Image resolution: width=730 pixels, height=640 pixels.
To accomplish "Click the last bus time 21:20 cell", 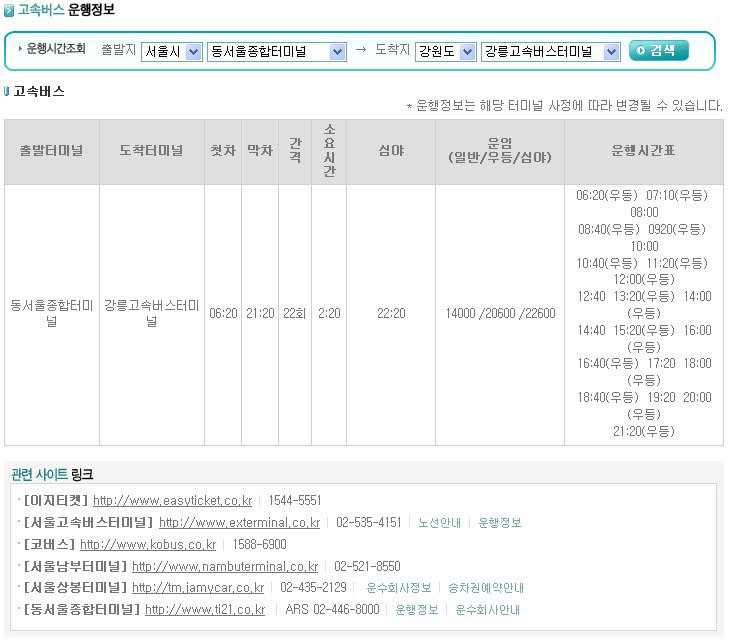I will pyautogui.click(x=260, y=313).
